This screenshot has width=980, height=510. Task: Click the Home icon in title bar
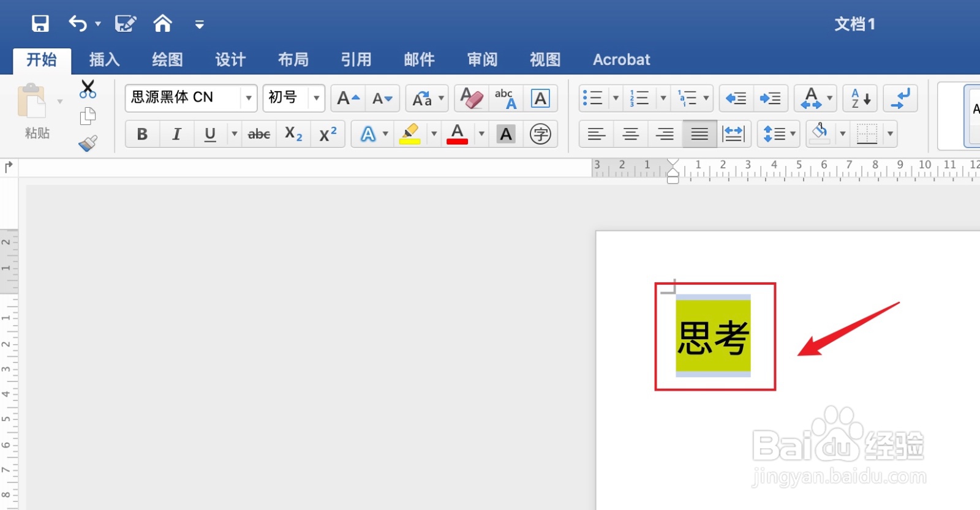(162, 23)
